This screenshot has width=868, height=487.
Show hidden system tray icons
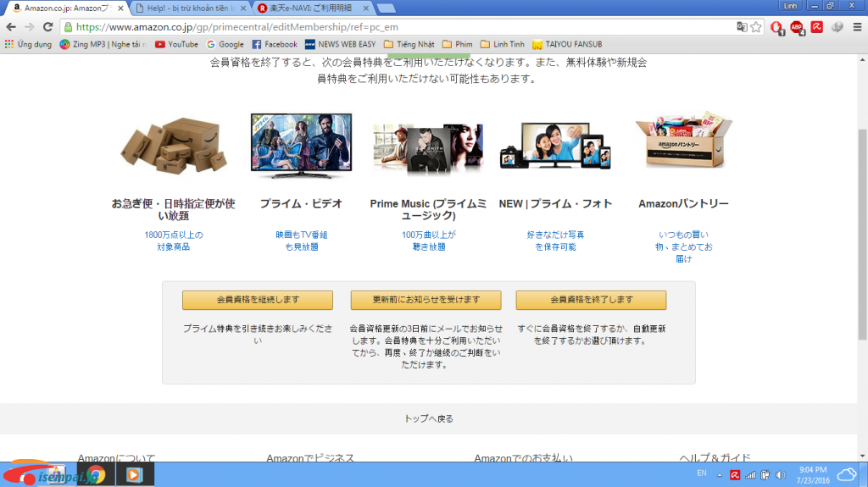(x=719, y=475)
